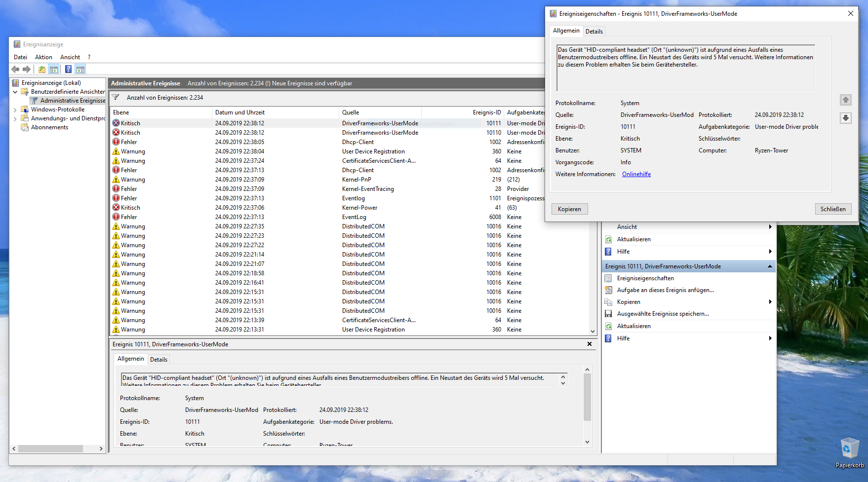
Task: Click the Kritisch icon of event 10110
Action: [x=116, y=133]
